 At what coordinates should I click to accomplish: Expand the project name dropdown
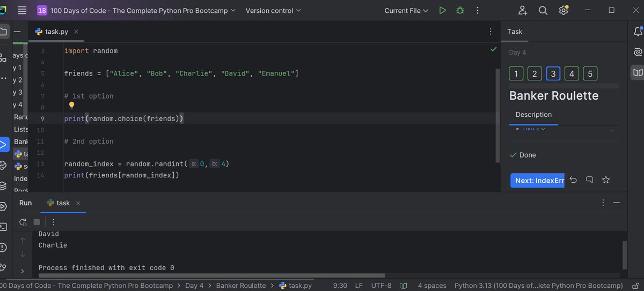(143, 10)
